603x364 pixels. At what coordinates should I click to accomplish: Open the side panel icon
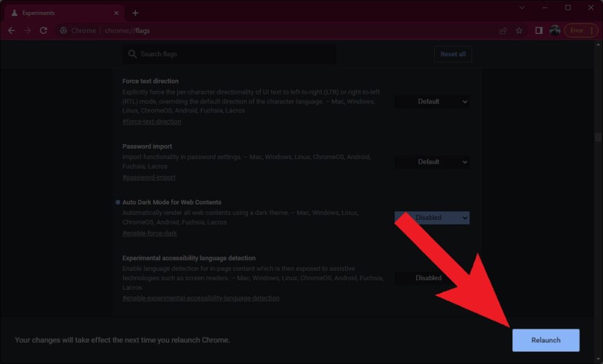(x=538, y=30)
